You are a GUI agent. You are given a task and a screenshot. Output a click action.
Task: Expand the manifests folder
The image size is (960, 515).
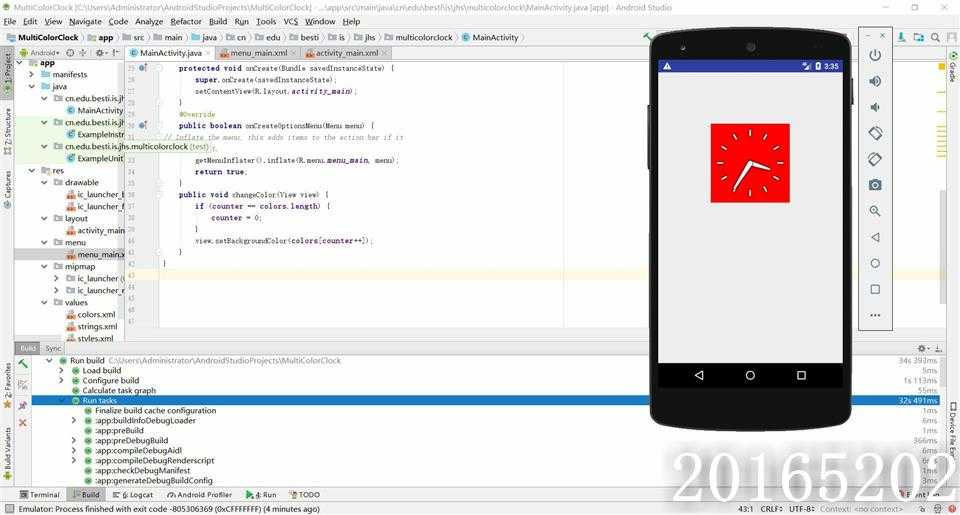coord(32,74)
